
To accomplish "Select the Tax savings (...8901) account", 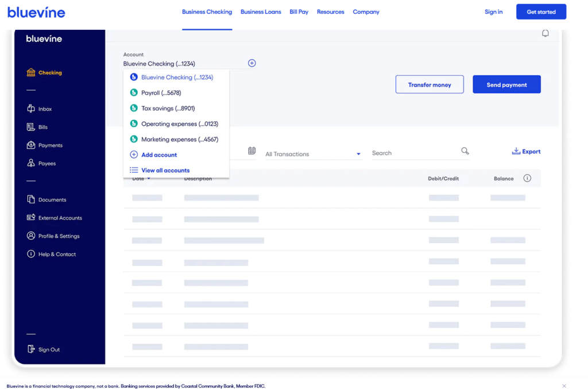I will click(x=176, y=108).
